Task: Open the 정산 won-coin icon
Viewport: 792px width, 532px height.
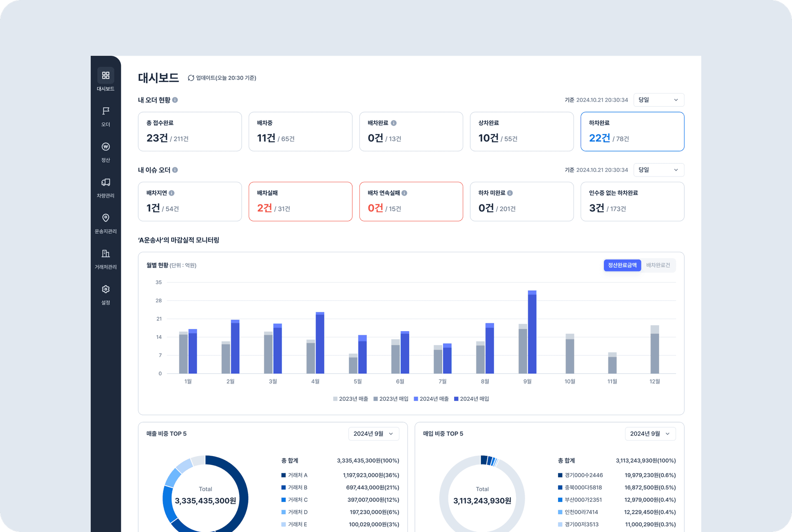Action: (106, 146)
